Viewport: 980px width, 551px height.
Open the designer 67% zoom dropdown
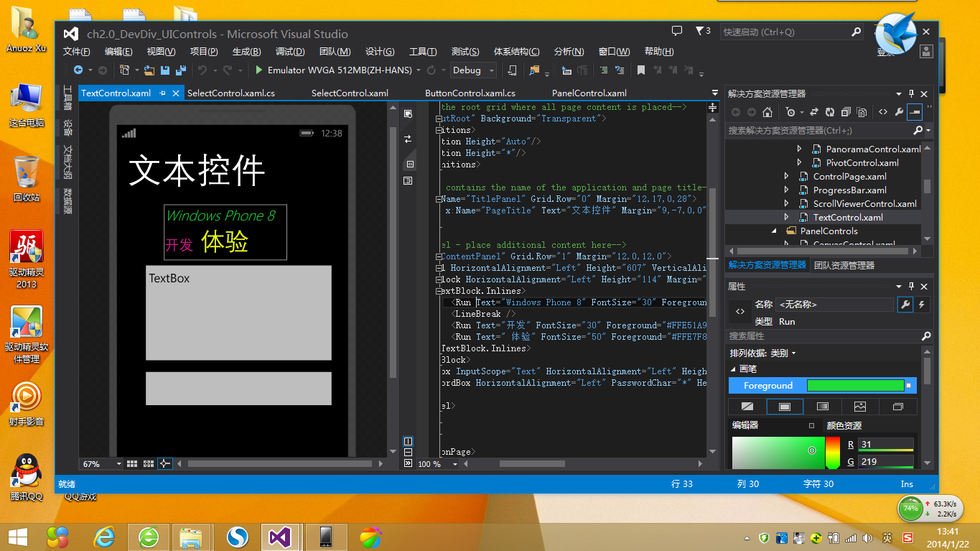[x=118, y=464]
